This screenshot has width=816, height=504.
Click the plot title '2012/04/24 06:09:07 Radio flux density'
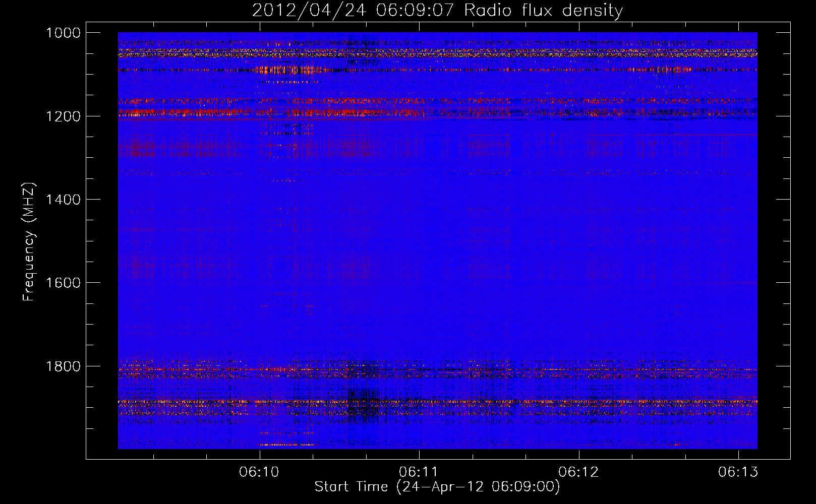437,11
